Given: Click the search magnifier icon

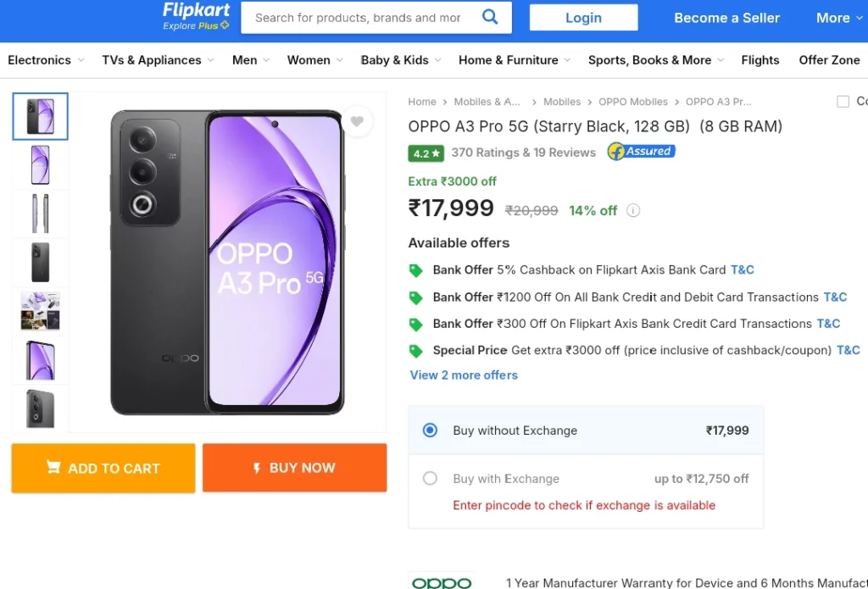Looking at the screenshot, I should [x=490, y=17].
